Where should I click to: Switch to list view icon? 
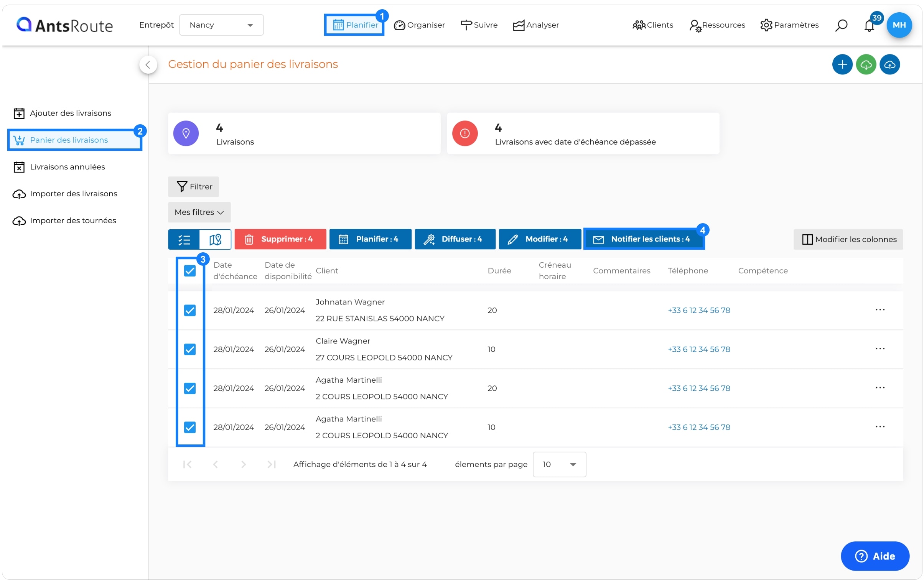184,239
